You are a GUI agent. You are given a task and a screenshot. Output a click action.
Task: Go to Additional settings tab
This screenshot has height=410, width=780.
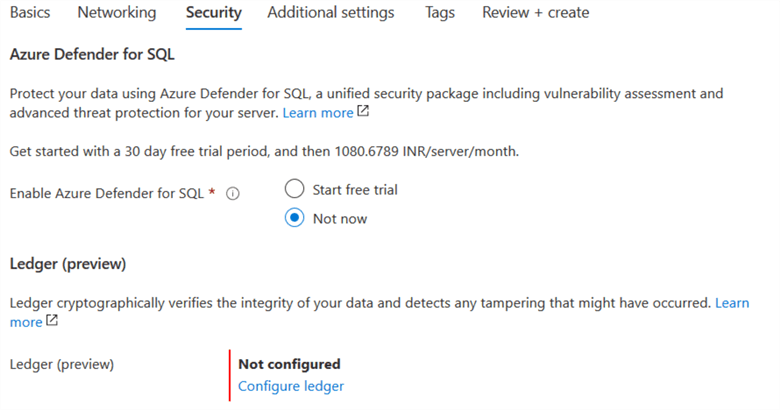(331, 13)
